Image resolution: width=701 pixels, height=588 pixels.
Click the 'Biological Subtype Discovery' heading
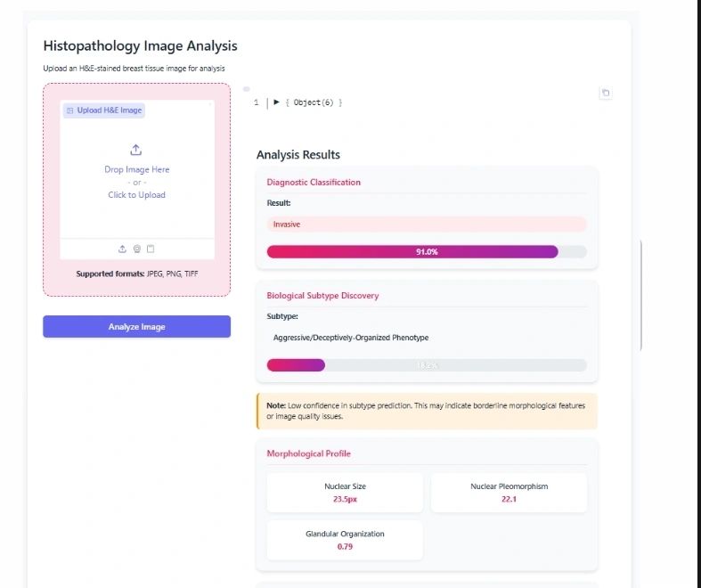coord(322,296)
